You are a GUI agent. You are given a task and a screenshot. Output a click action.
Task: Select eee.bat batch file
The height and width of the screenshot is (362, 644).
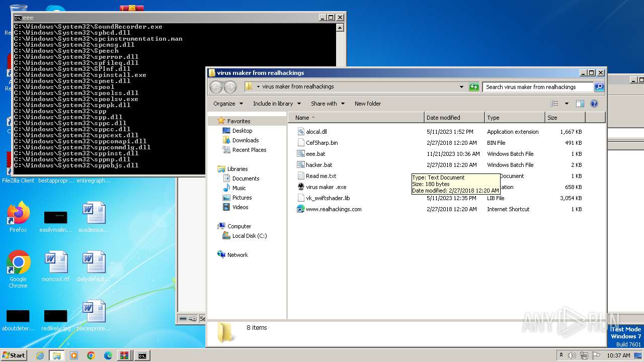315,154
